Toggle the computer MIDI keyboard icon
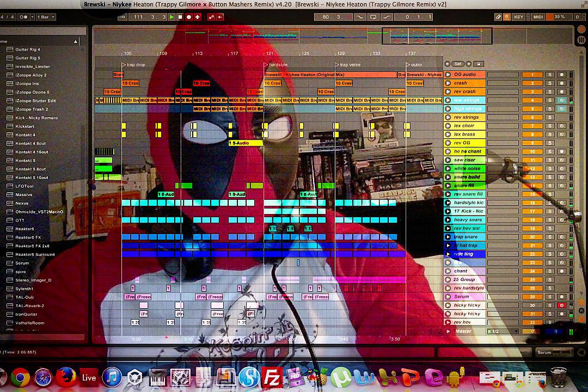 point(507,17)
